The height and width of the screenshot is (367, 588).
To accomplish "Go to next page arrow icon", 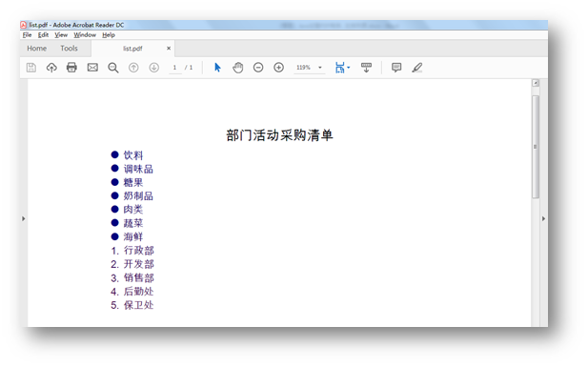I will coord(154,68).
